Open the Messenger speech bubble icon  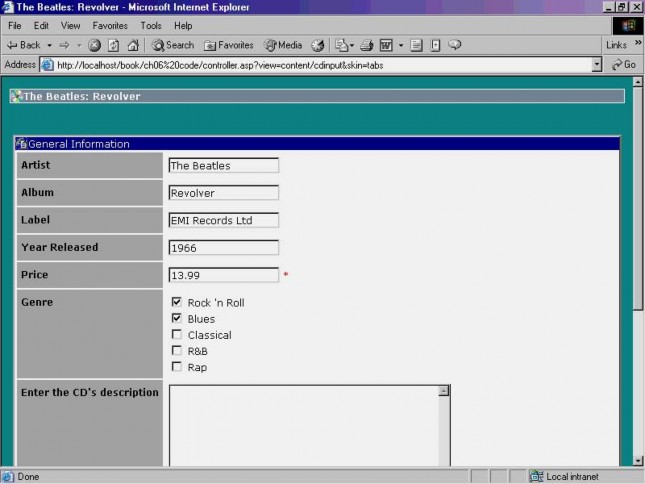455,45
